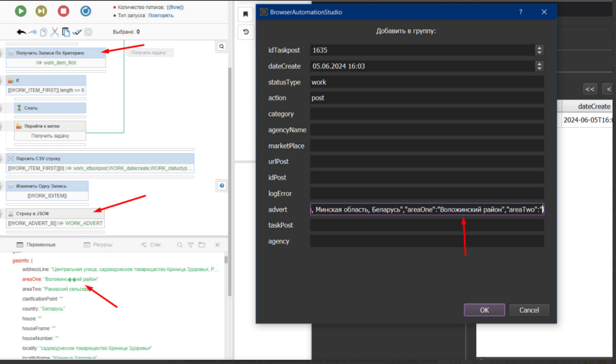Click the undo arrow icon

tap(22, 32)
